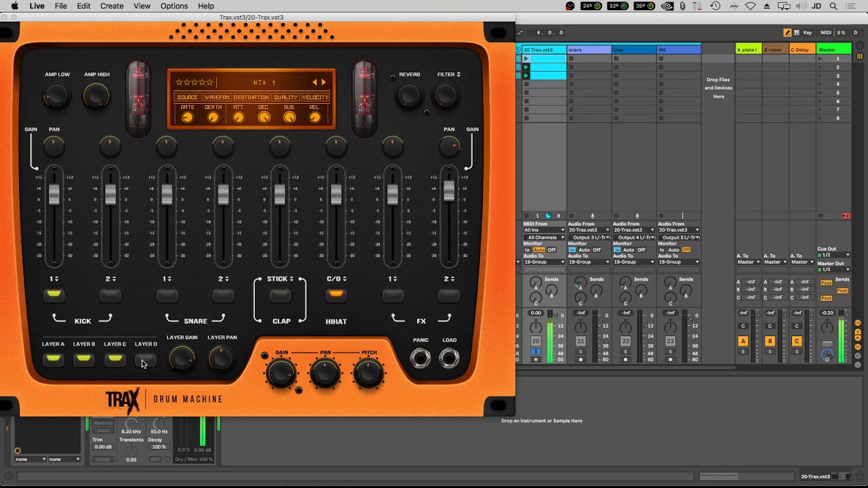Click the LAYER GAIN knob
The height and width of the screenshot is (488, 868).
[x=182, y=359]
